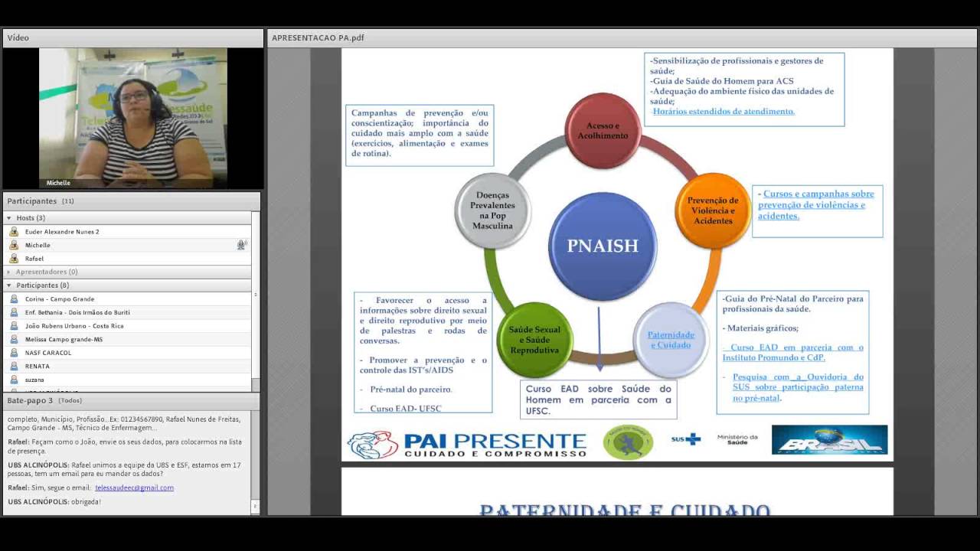
Task: Select Michelle in the hosts list
Action: point(127,245)
